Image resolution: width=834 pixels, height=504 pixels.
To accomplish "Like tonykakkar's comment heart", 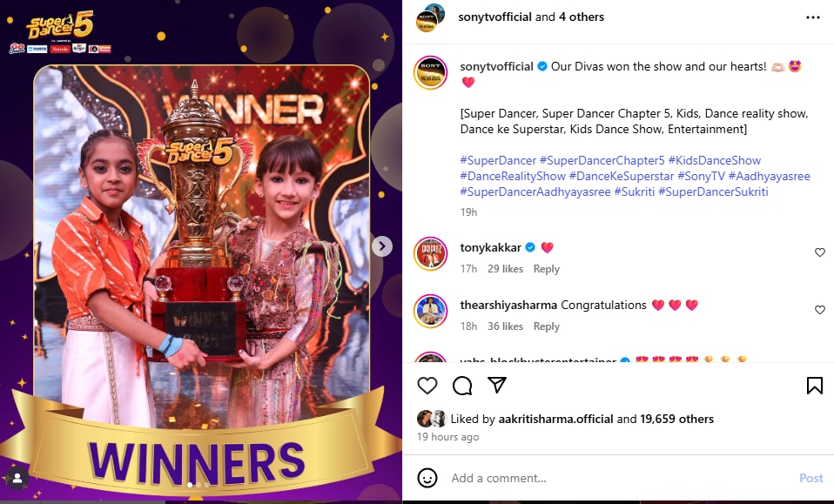I will point(820,252).
